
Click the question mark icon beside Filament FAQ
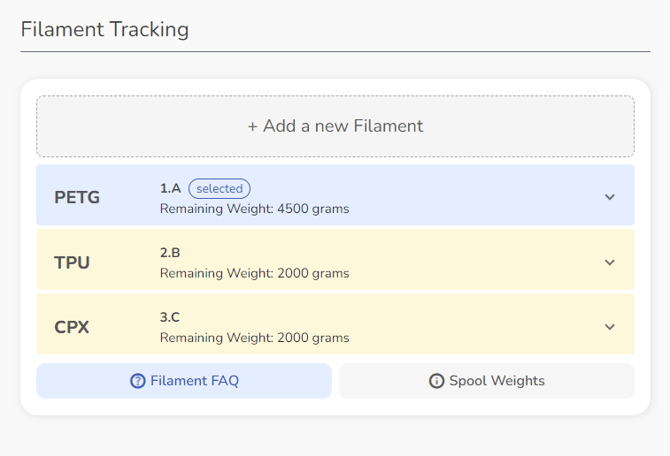pos(138,381)
